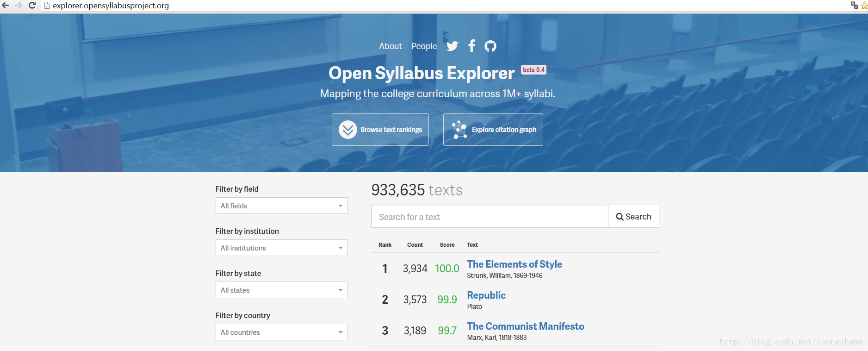
Task: Open the Facebook link icon
Action: pyautogui.click(x=471, y=46)
